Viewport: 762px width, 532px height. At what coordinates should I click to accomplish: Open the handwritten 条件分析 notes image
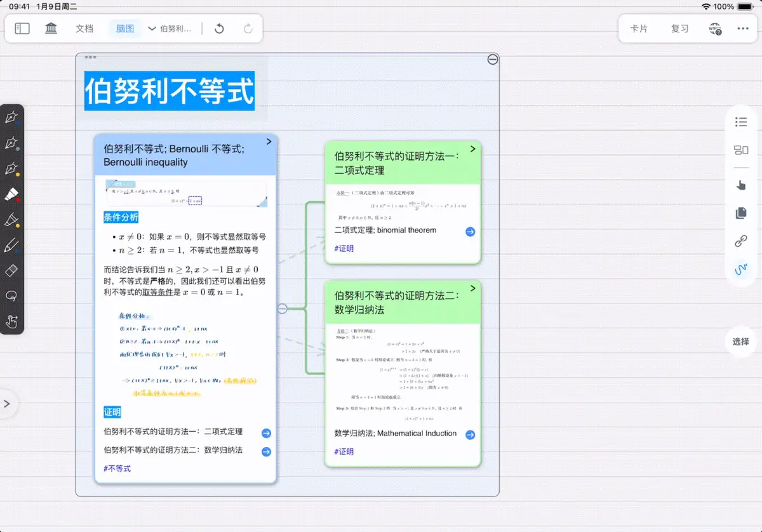click(x=186, y=355)
